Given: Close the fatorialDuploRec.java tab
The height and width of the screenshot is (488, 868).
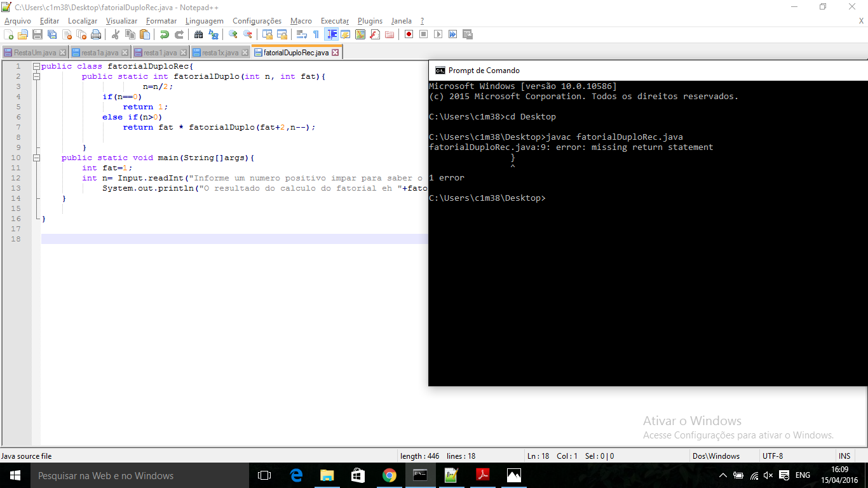Looking at the screenshot, I should coord(336,53).
